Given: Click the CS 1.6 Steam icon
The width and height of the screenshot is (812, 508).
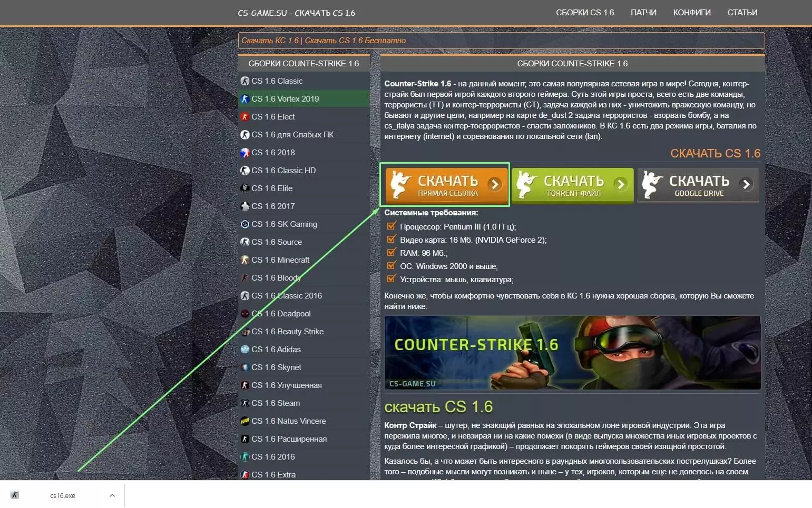Looking at the screenshot, I should (x=244, y=403).
